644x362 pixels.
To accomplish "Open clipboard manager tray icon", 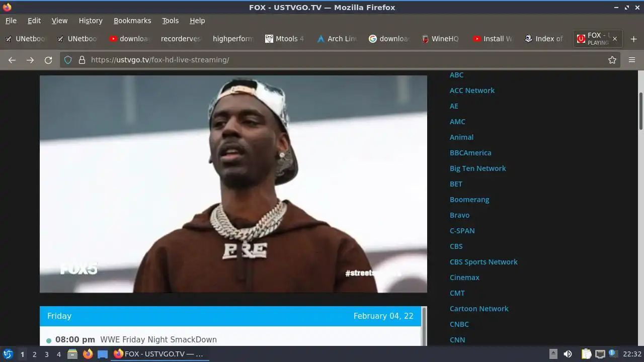I will (x=586, y=354).
